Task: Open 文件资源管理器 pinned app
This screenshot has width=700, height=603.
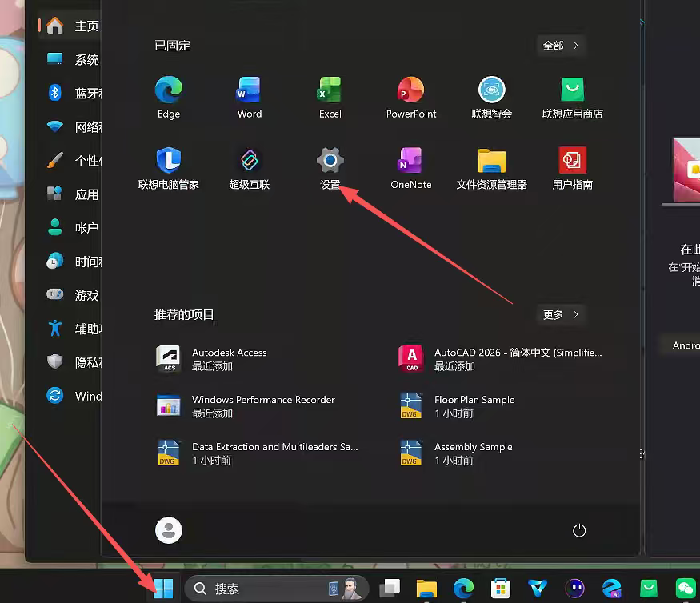Action: (491, 161)
